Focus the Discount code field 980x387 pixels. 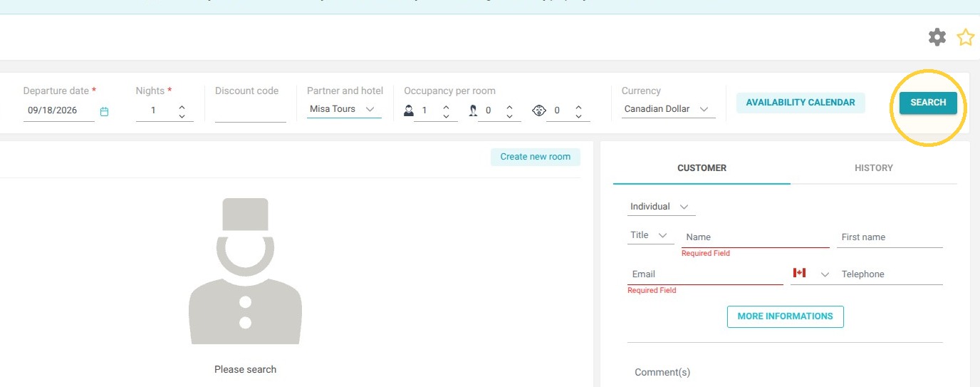251,112
